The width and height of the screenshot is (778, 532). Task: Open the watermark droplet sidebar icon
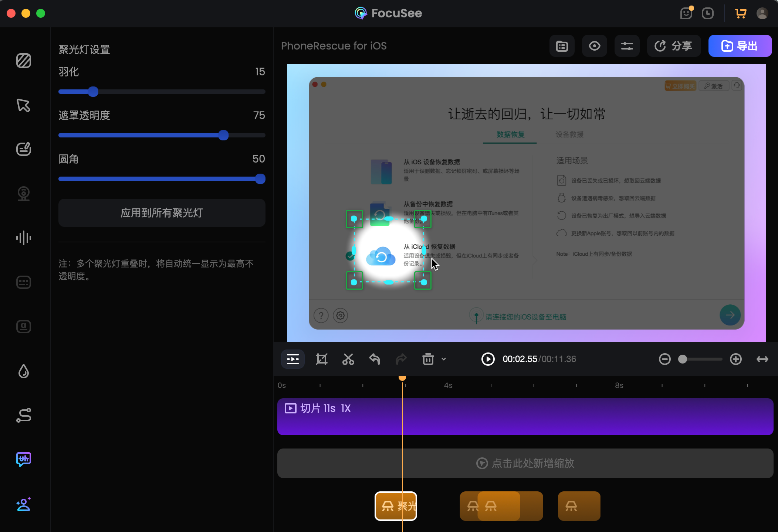24,371
